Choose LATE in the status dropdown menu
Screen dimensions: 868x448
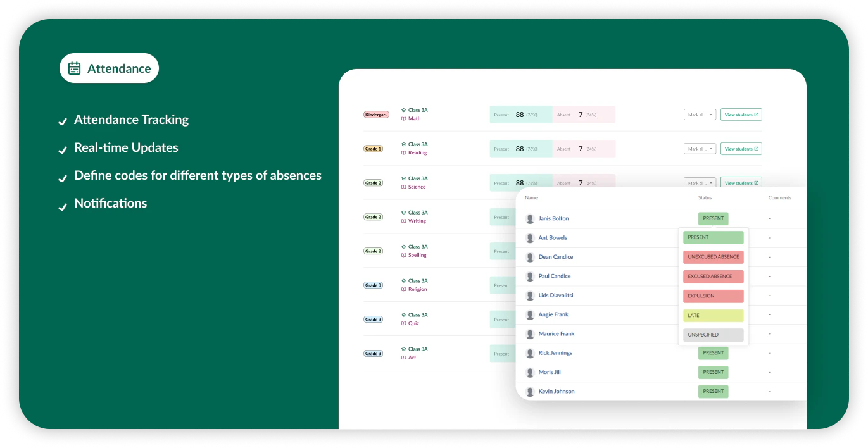[713, 315]
